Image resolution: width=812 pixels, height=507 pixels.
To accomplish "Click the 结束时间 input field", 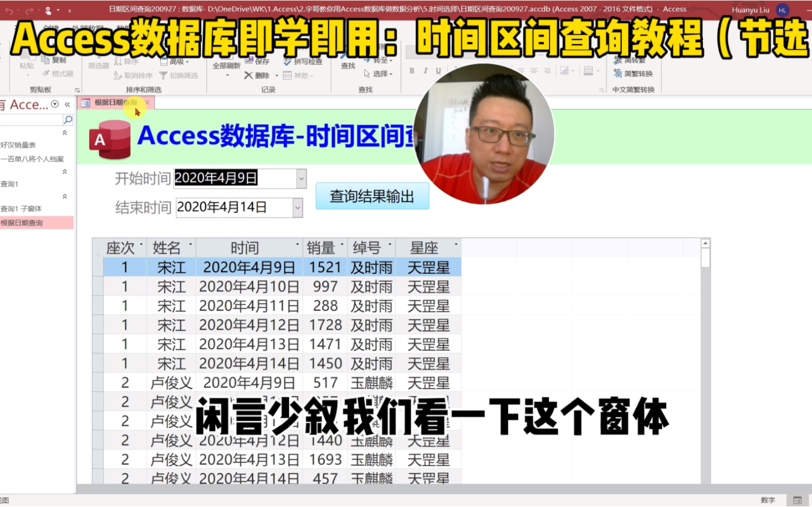I will pos(234,208).
